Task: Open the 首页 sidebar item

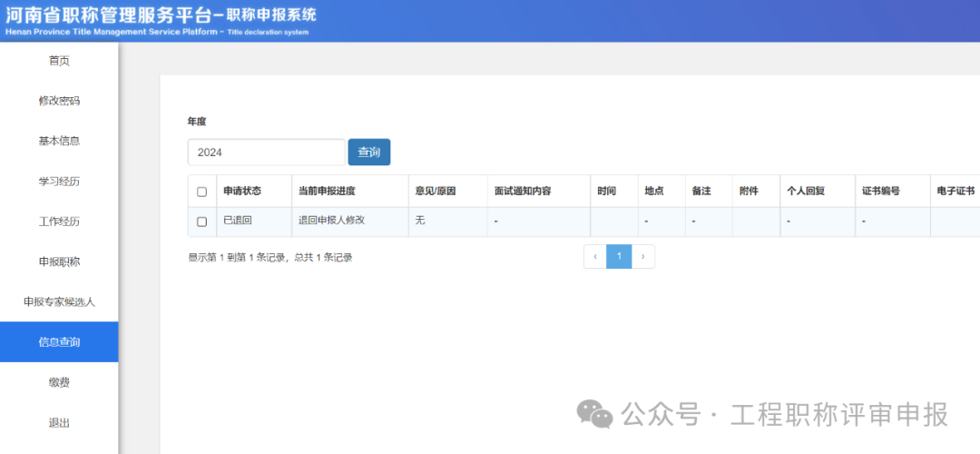Action: point(59,61)
